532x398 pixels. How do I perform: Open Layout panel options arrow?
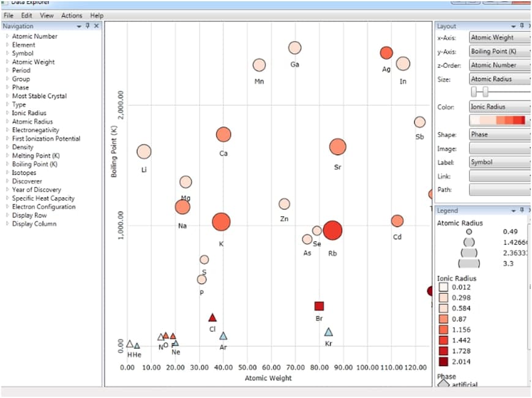[x=513, y=26]
